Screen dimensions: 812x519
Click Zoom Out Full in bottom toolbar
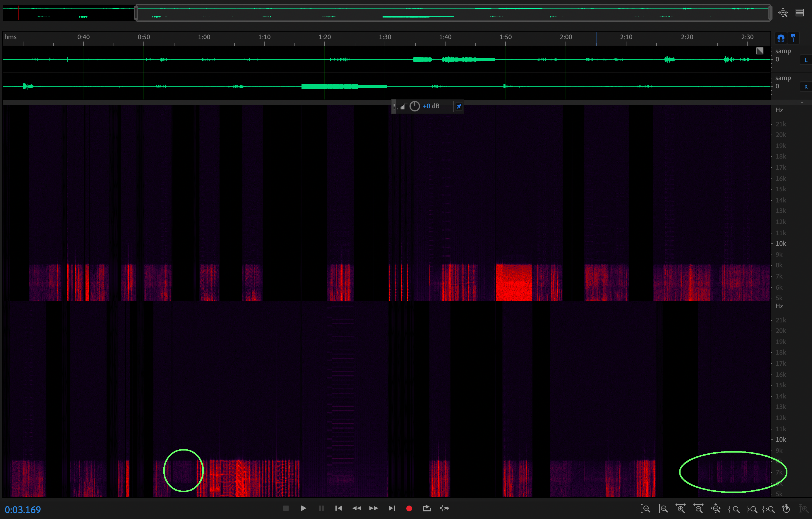coord(716,508)
